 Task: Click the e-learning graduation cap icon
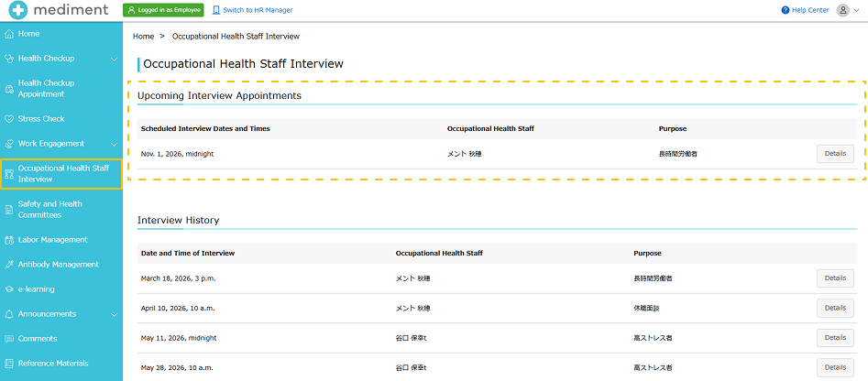pyautogui.click(x=8, y=289)
